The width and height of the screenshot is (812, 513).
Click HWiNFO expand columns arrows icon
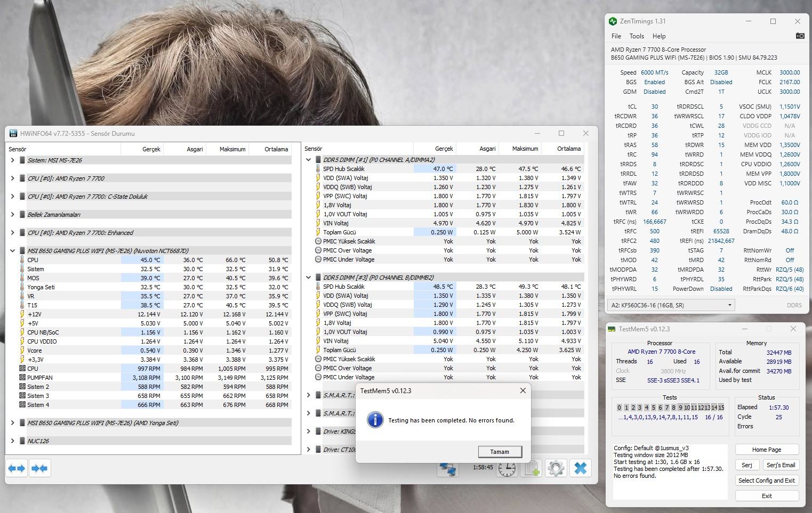(17, 468)
